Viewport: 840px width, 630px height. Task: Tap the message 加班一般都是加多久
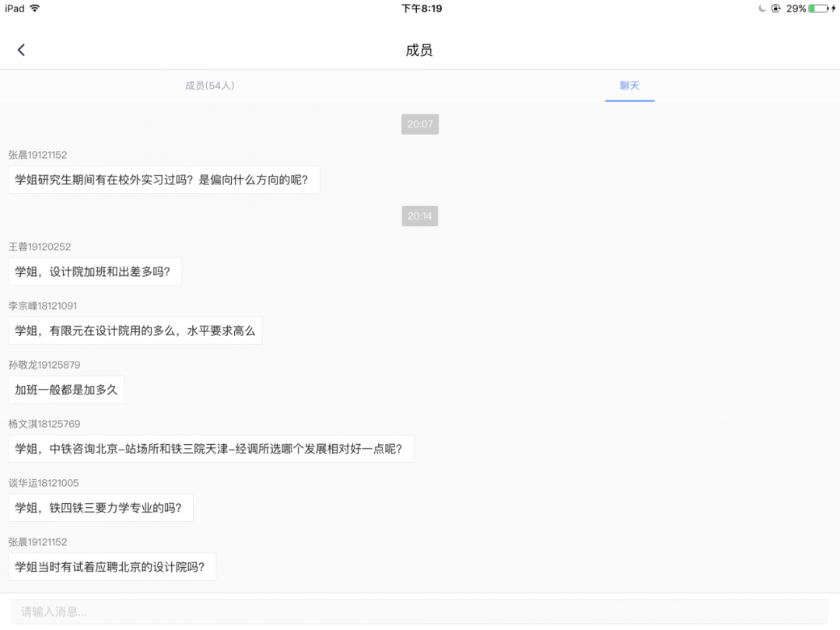(x=66, y=390)
